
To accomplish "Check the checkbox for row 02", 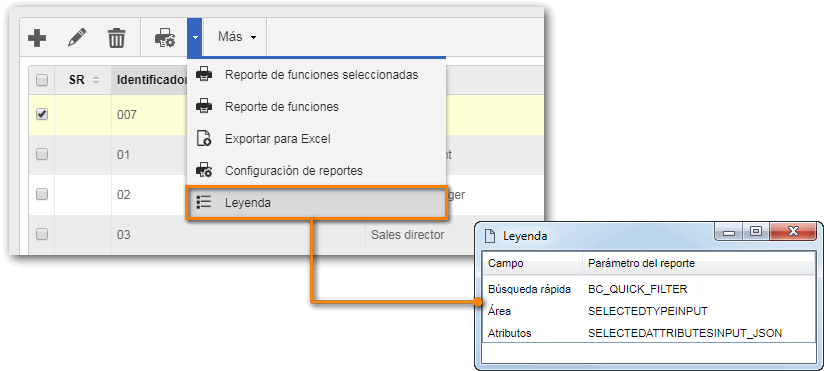I will click(x=42, y=194).
